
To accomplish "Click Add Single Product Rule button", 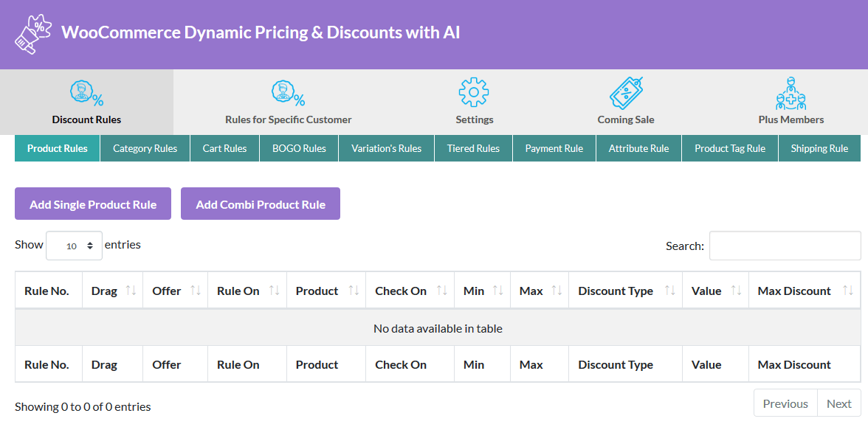I will pyautogui.click(x=93, y=204).
